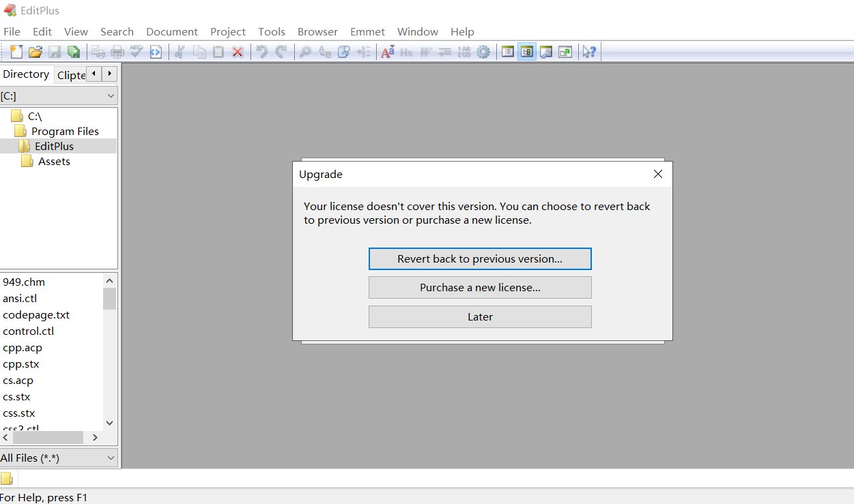This screenshot has height=504, width=854.
Task: Select the Program Files folder
Action: click(57, 132)
